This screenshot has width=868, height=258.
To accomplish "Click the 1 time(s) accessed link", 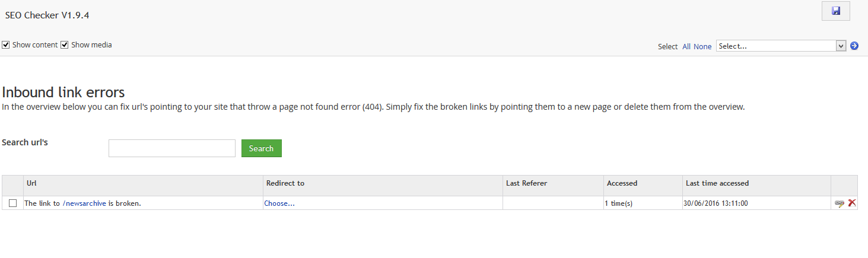I will point(618,203).
